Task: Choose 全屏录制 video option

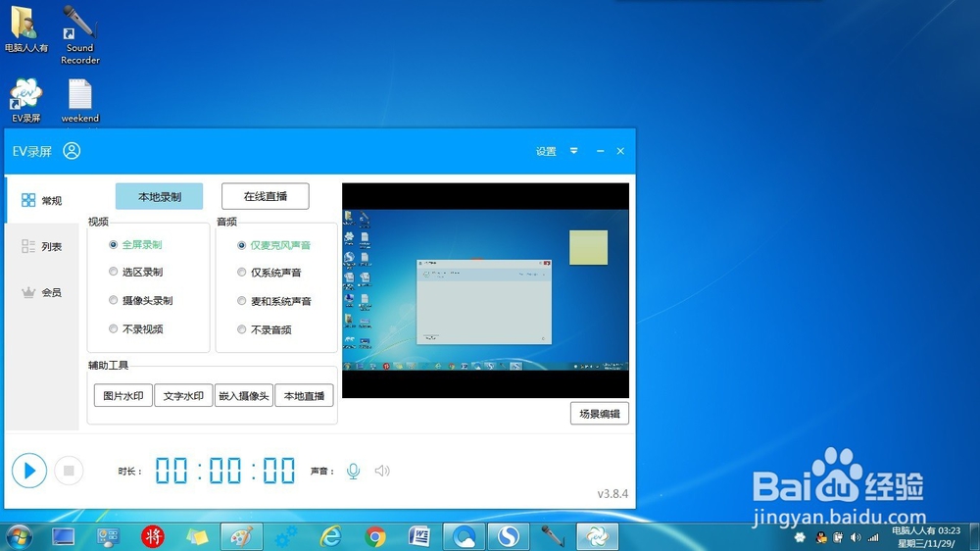Action: tap(135, 244)
